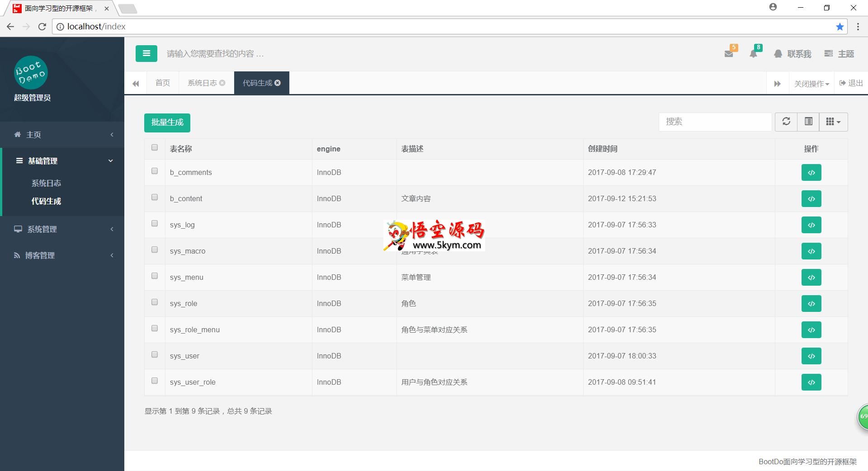Generate code for the sys_macro row
The width and height of the screenshot is (868, 471).
pyautogui.click(x=811, y=251)
